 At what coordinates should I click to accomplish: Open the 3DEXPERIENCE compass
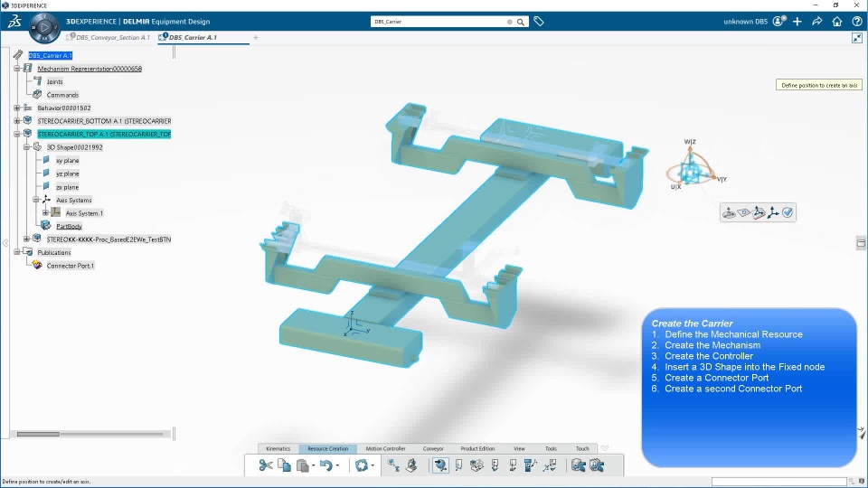(44, 26)
